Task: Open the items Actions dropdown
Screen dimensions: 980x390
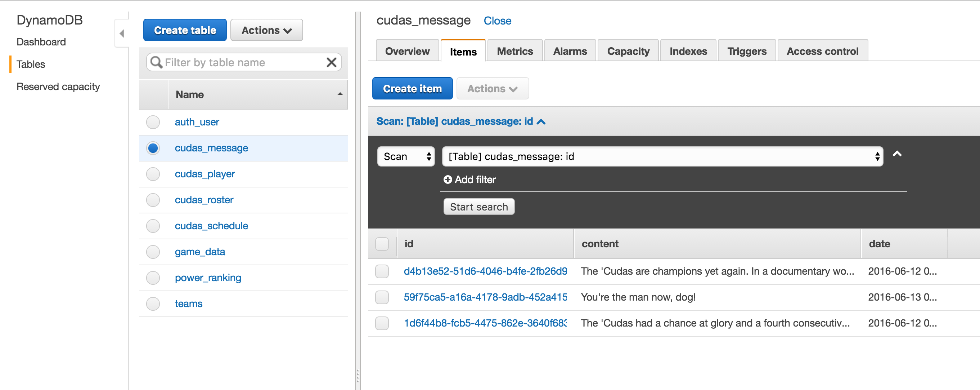Action: click(x=492, y=89)
